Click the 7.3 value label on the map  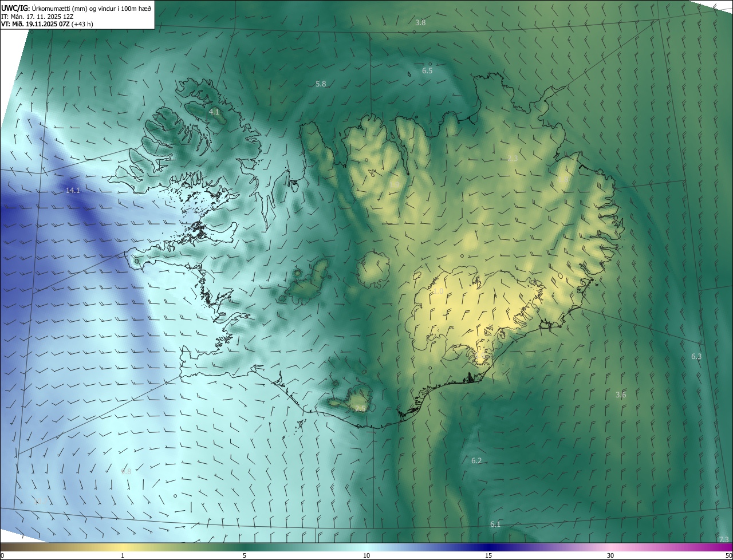pos(724,539)
